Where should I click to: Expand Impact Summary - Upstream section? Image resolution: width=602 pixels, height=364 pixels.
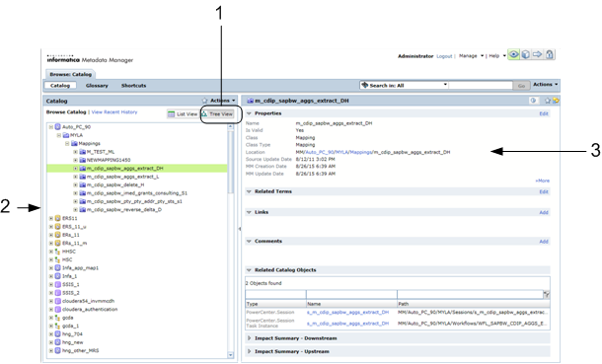coord(249,351)
